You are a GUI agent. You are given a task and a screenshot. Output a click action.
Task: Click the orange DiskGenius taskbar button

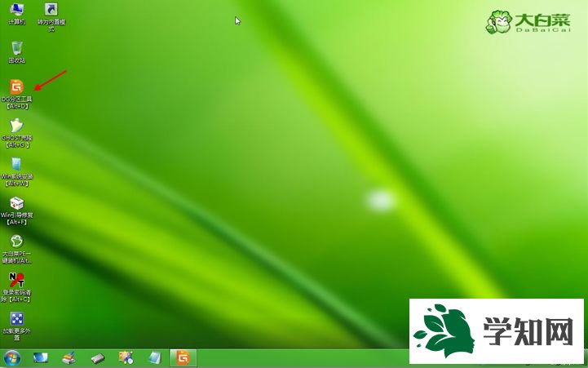[x=183, y=358]
